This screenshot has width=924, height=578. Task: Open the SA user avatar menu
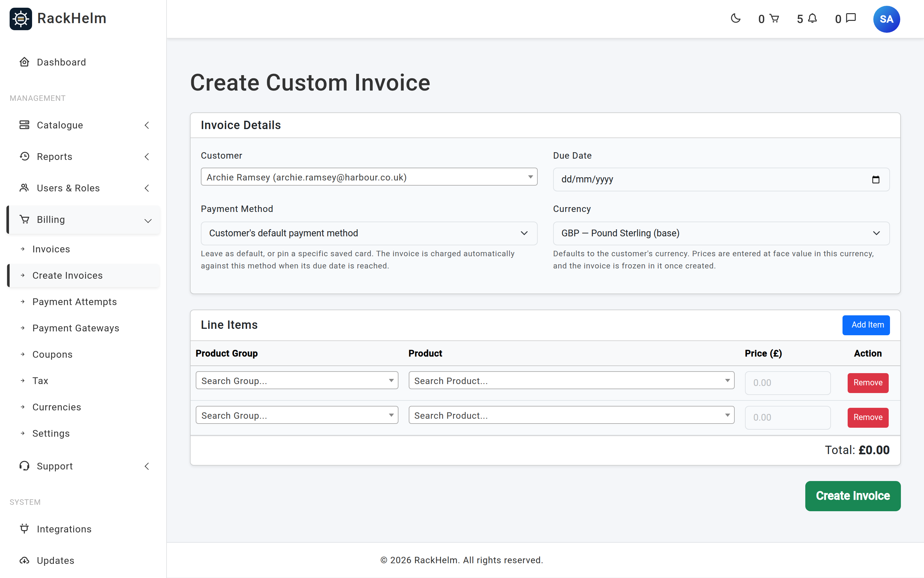click(x=886, y=19)
